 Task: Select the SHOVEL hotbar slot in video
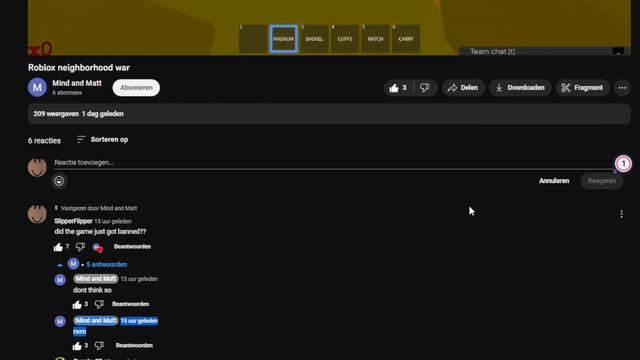(314, 39)
